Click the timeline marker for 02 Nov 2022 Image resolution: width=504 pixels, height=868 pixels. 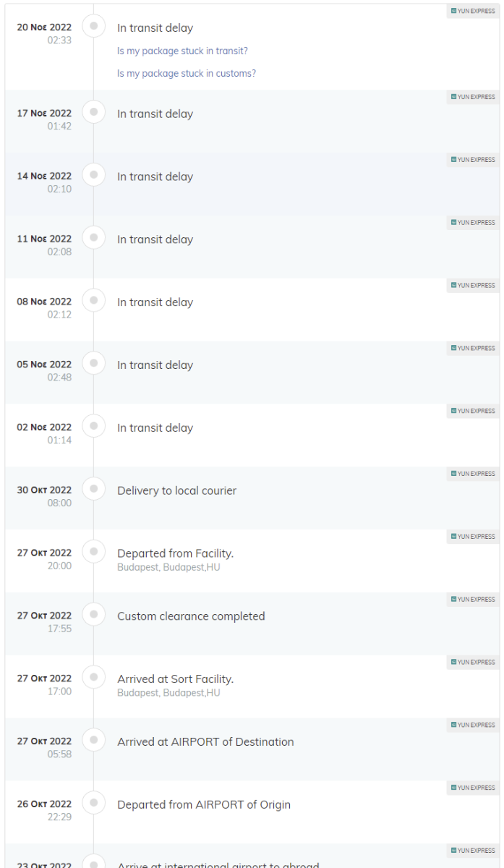(94, 427)
